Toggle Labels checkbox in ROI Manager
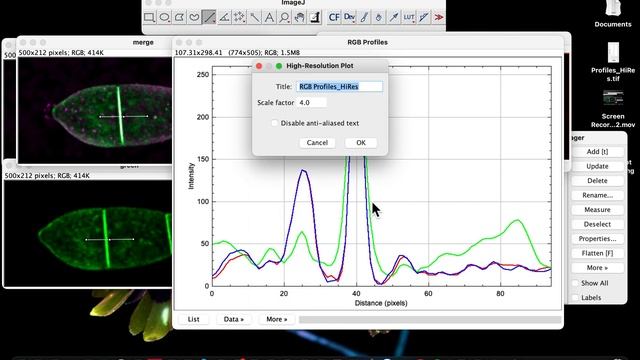 575,298
